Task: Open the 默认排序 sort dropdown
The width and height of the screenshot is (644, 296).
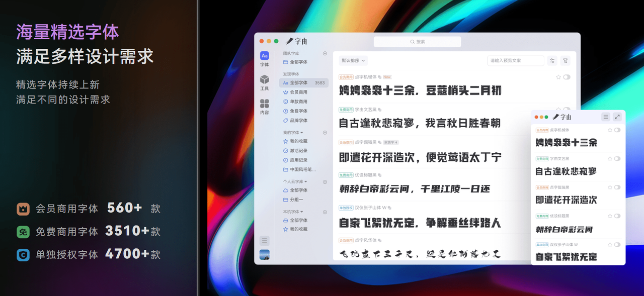Action: 353,61
